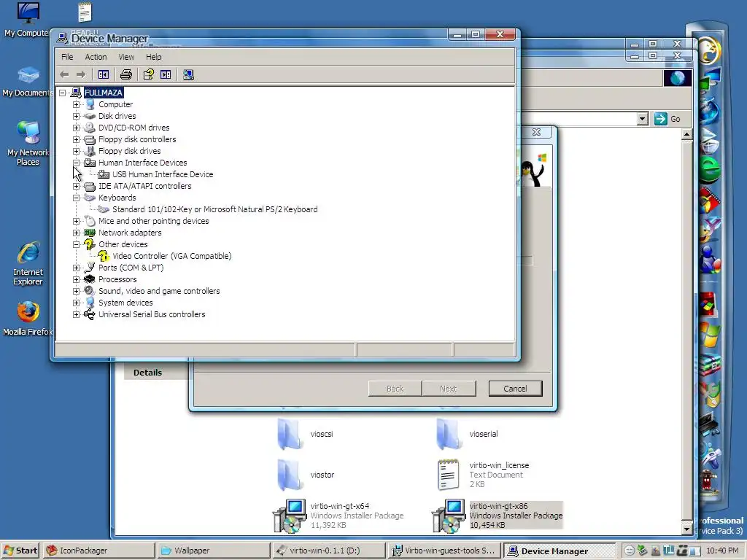This screenshot has height=560, width=747.
Task: Select the virtio-win-gt-x64 installer package
Action: tap(338, 516)
